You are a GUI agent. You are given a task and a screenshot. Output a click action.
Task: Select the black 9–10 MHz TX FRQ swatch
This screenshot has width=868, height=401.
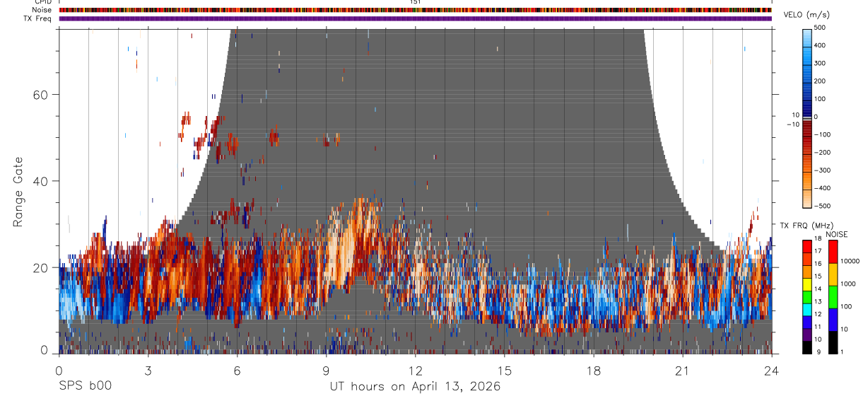coord(807,347)
